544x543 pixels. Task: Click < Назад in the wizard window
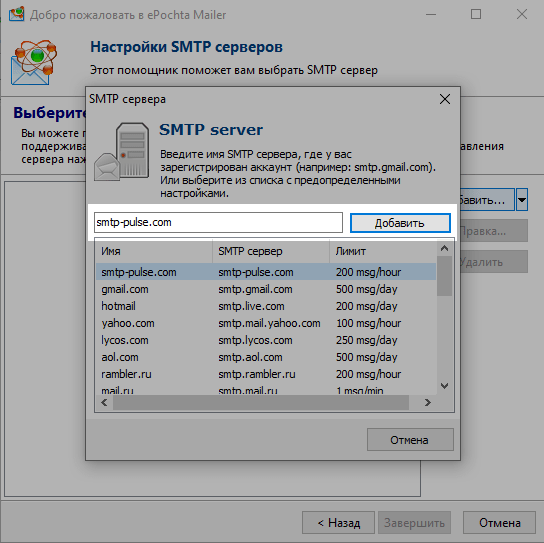coord(338,522)
